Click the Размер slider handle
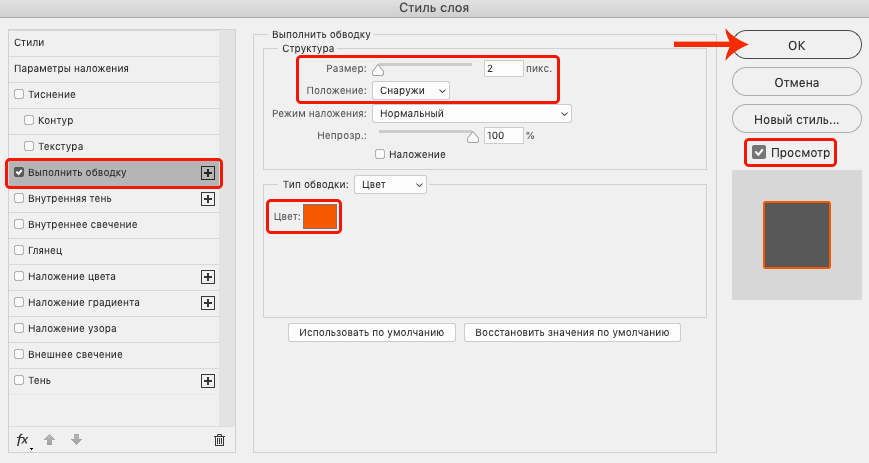This screenshot has height=463, width=869. coord(378,70)
